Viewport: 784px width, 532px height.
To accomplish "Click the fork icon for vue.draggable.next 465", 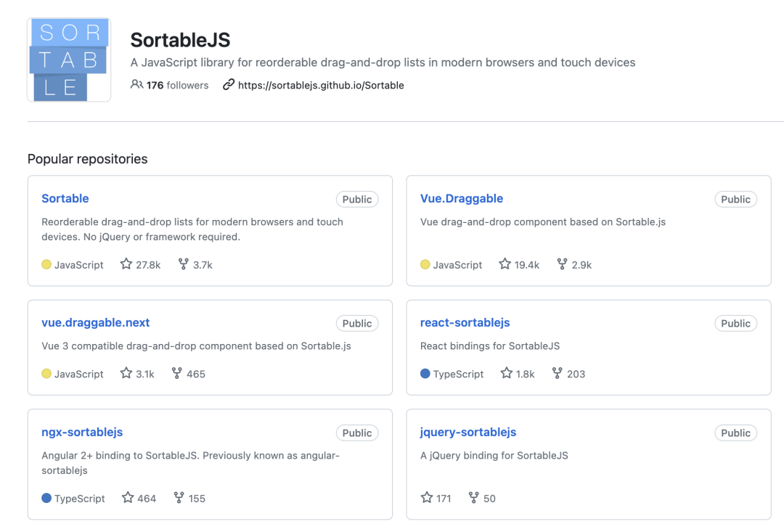I will pos(177,373).
